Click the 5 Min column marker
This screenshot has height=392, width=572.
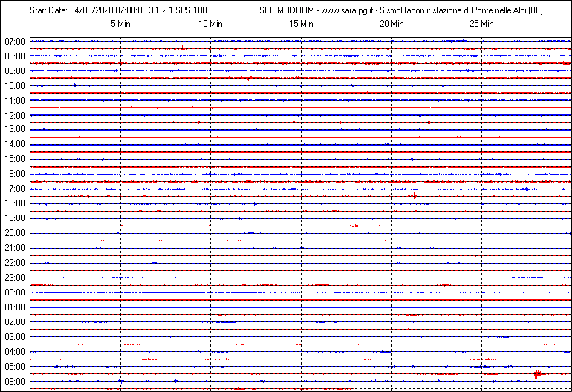120,24
